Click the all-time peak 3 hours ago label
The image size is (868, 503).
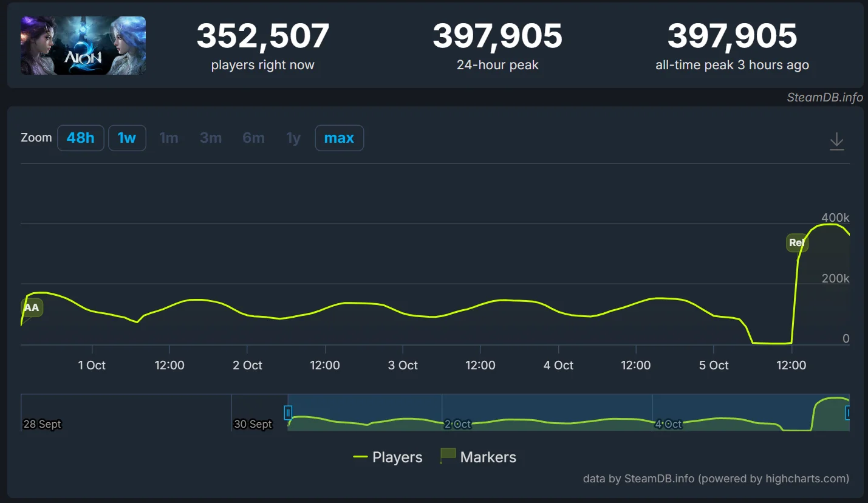coord(732,65)
